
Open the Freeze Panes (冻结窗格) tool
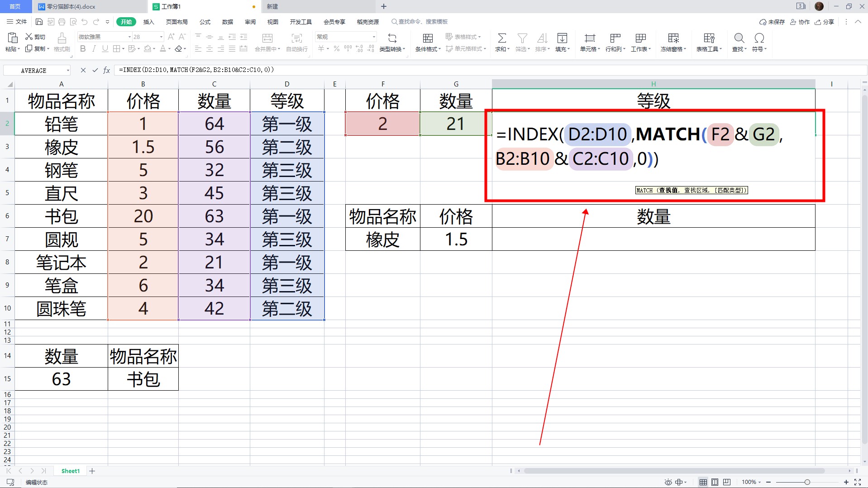[673, 38]
